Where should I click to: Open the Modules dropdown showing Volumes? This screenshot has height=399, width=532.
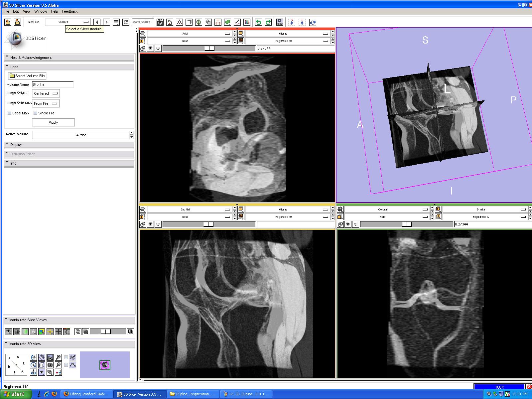pos(67,22)
